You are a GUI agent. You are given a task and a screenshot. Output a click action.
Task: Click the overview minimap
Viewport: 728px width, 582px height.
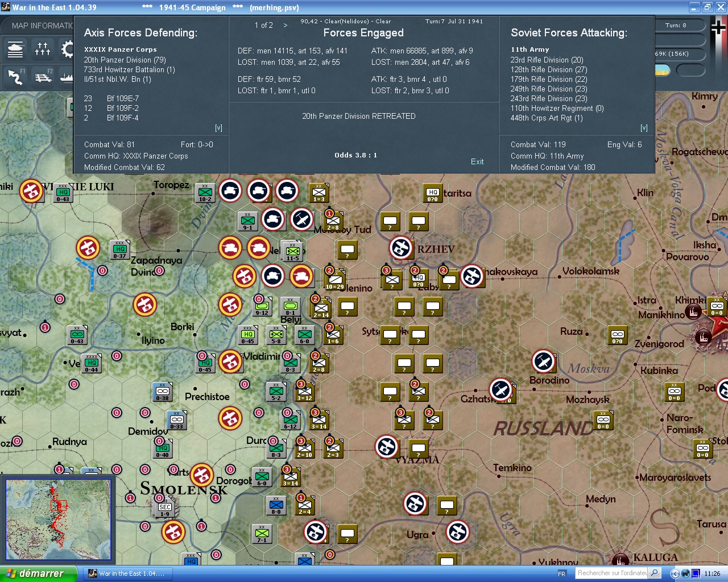tap(59, 521)
